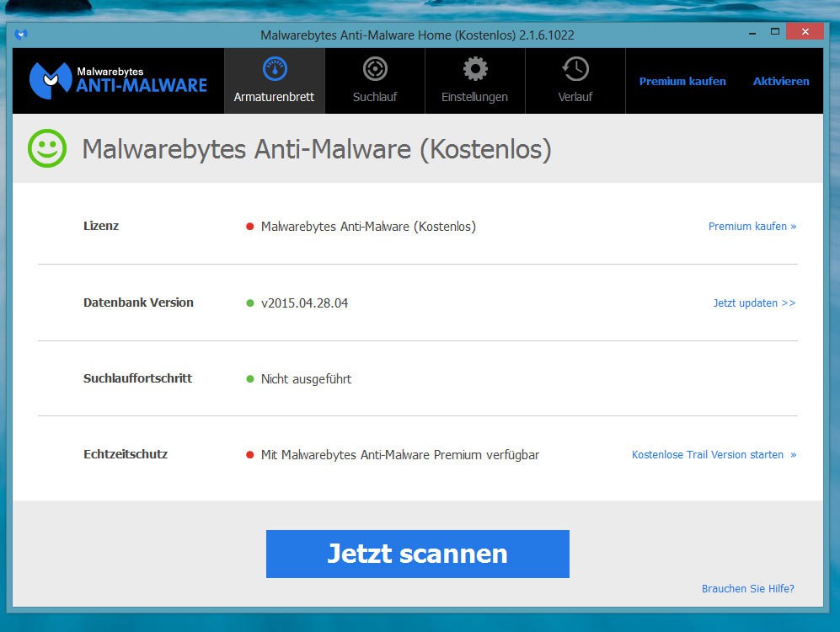Open the Brauchen Sie Hilfe? link
The height and width of the screenshot is (632, 840).
[747, 589]
